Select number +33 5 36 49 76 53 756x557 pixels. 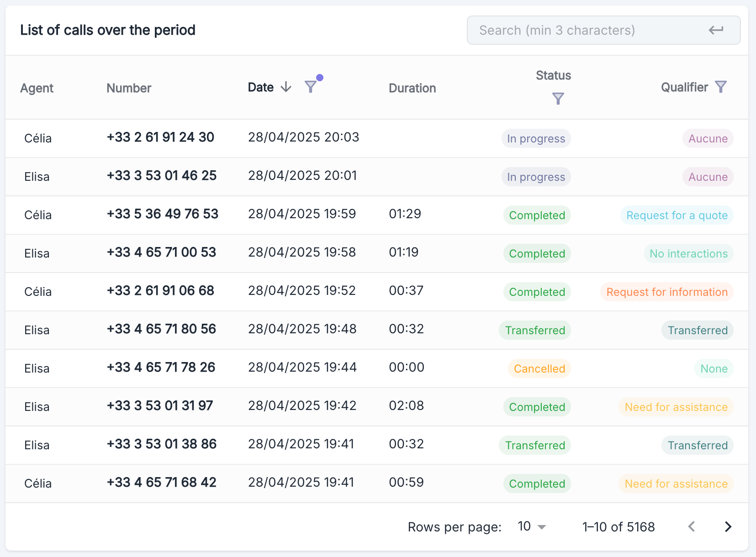tap(163, 214)
